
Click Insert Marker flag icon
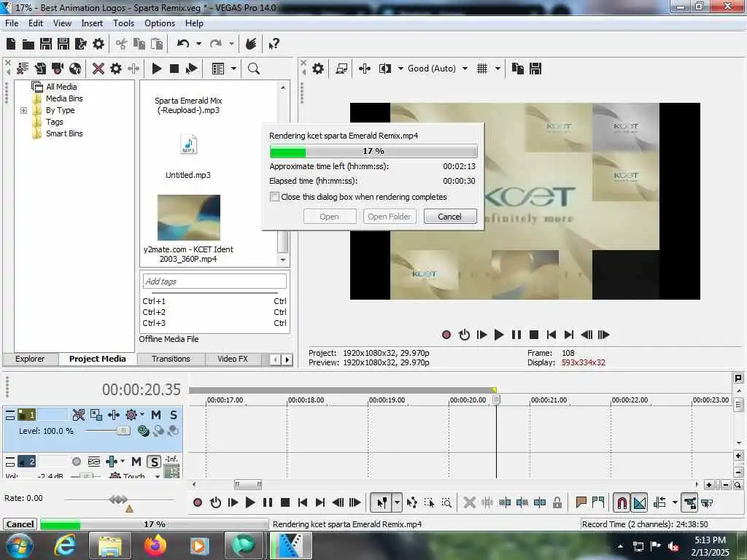tap(581, 502)
